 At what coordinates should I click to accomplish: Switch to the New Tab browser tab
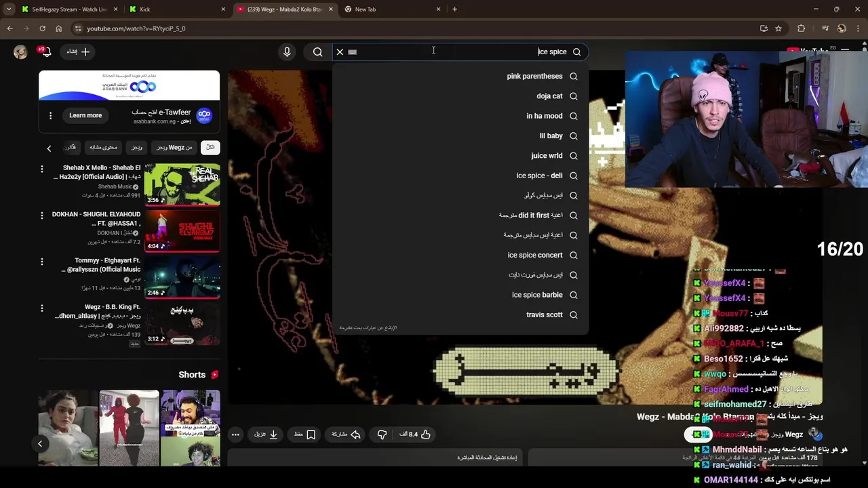[x=393, y=9]
